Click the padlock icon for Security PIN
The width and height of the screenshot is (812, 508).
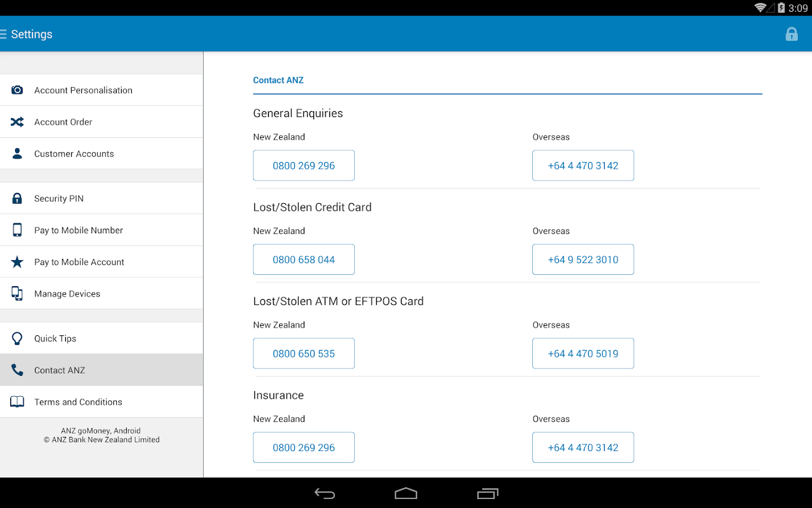[x=17, y=199]
